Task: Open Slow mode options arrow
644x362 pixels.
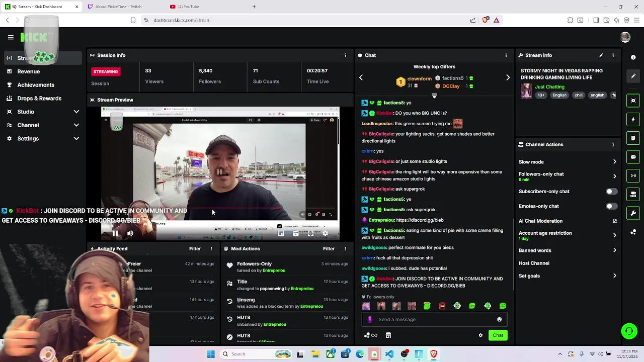Action: click(x=614, y=162)
